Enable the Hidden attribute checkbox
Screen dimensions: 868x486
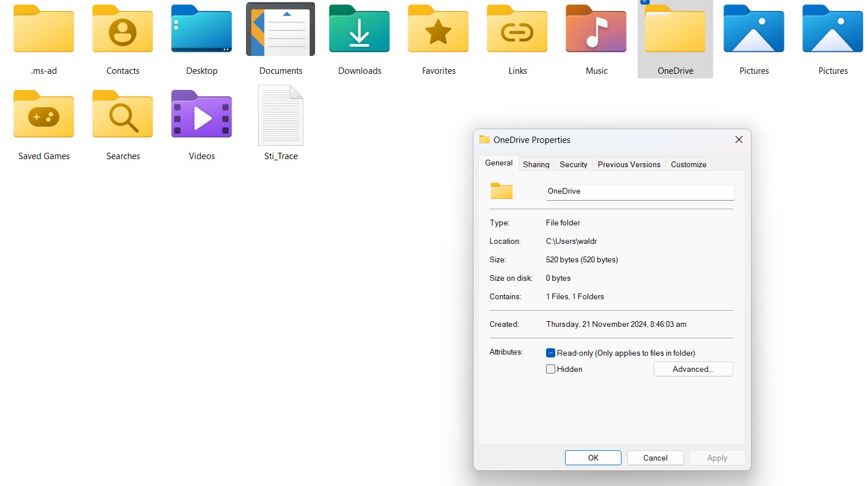(551, 369)
